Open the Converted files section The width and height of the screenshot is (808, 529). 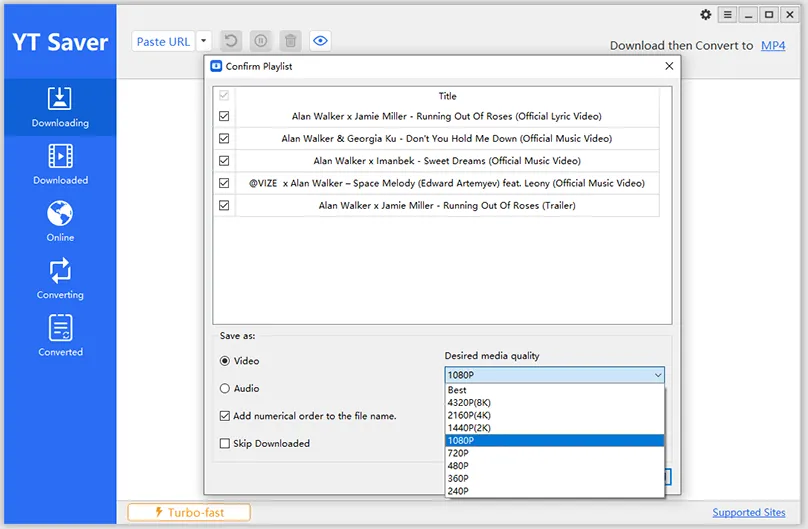(x=60, y=336)
